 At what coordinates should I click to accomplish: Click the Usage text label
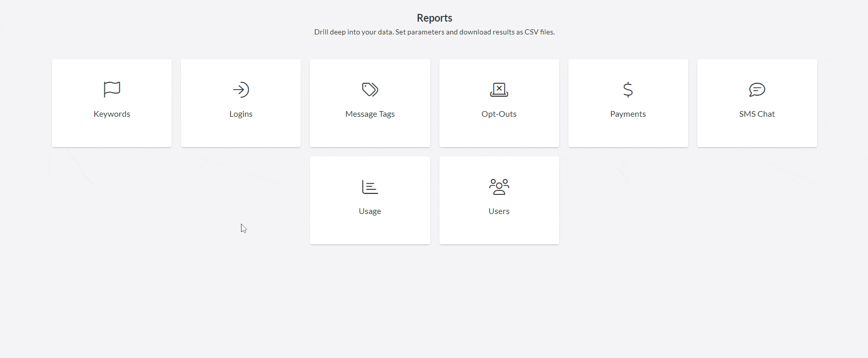point(370,211)
